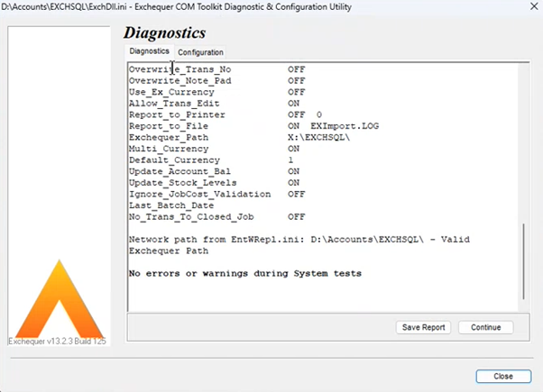The width and height of the screenshot is (543, 392).
Task: Click the Close button at bottom
Action: click(x=503, y=377)
